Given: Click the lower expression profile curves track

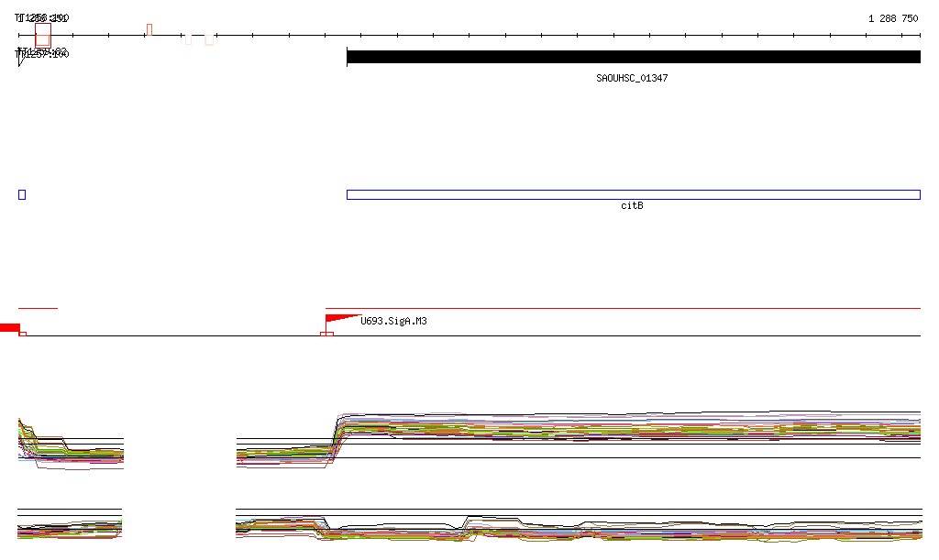Looking at the screenshot, I should coord(579,528).
